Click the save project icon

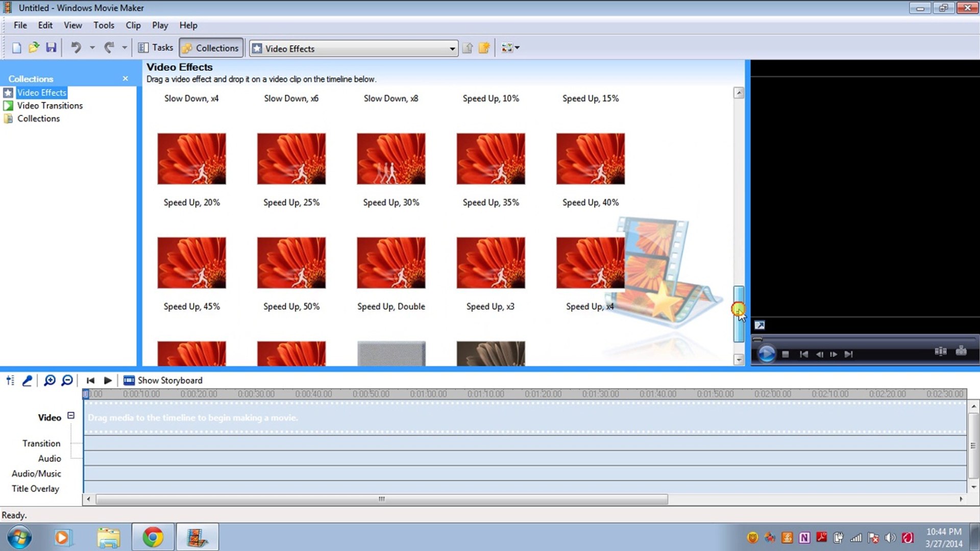(51, 47)
